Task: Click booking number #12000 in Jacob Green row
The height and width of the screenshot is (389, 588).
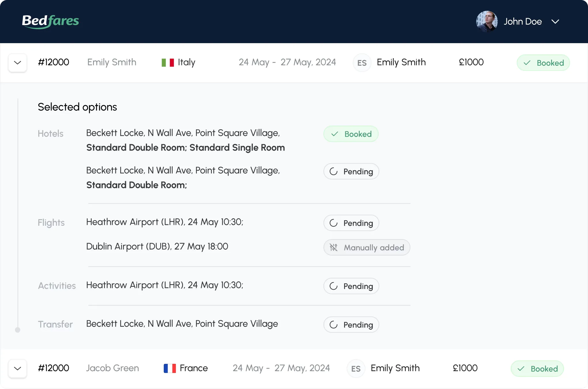Action: (53, 368)
